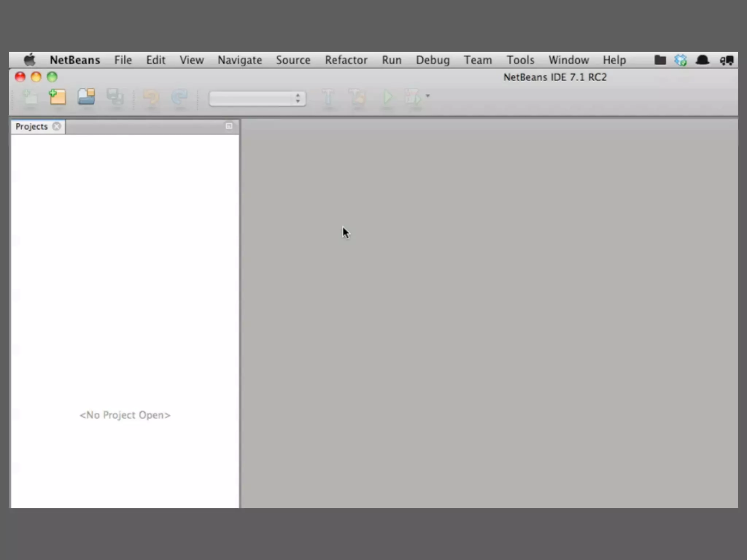Click the New File toolbar icon
Screen dimensions: 747x560
[x=30, y=97]
